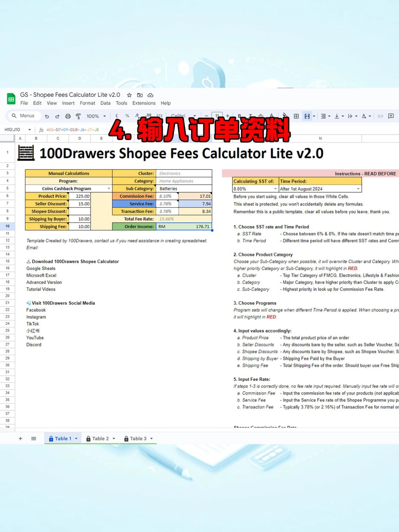The width and height of the screenshot is (399, 532).
Task: Click the horizontal align icon
Action: coord(323,116)
